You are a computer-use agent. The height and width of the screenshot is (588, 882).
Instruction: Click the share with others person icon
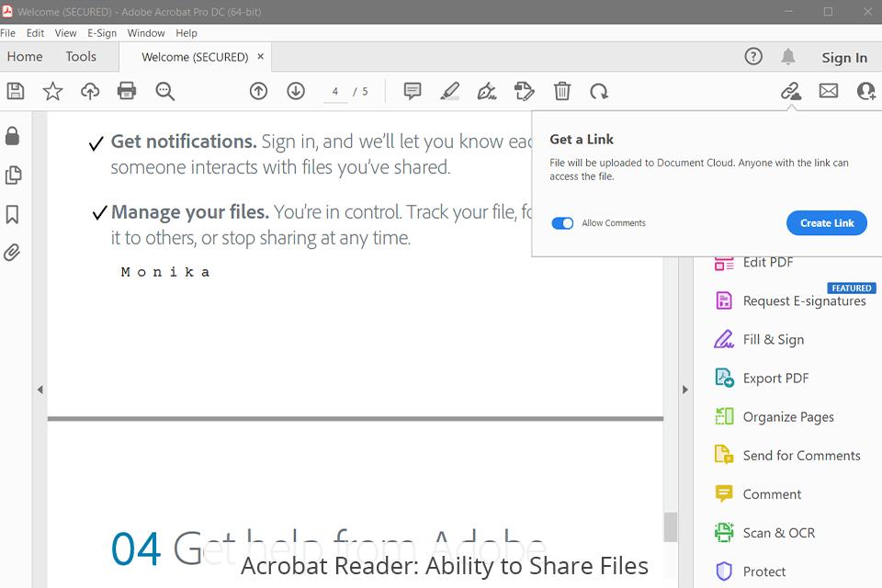(866, 91)
